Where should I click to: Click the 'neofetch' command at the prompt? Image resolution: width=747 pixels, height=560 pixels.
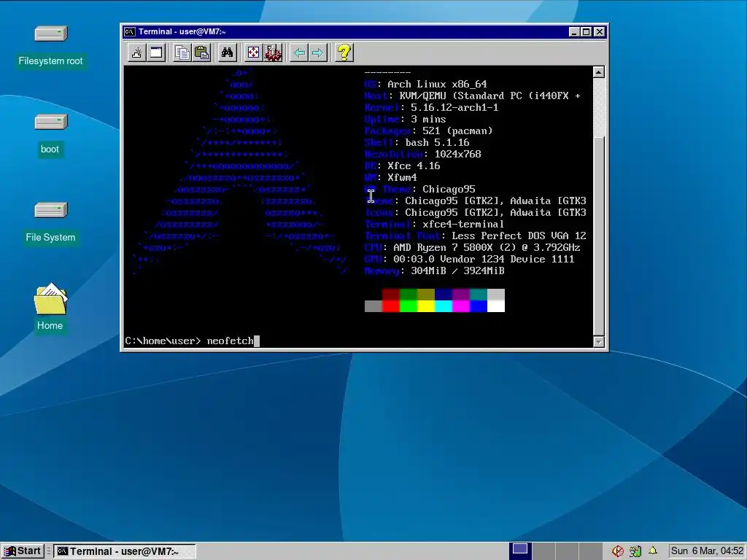coord(230,341)
